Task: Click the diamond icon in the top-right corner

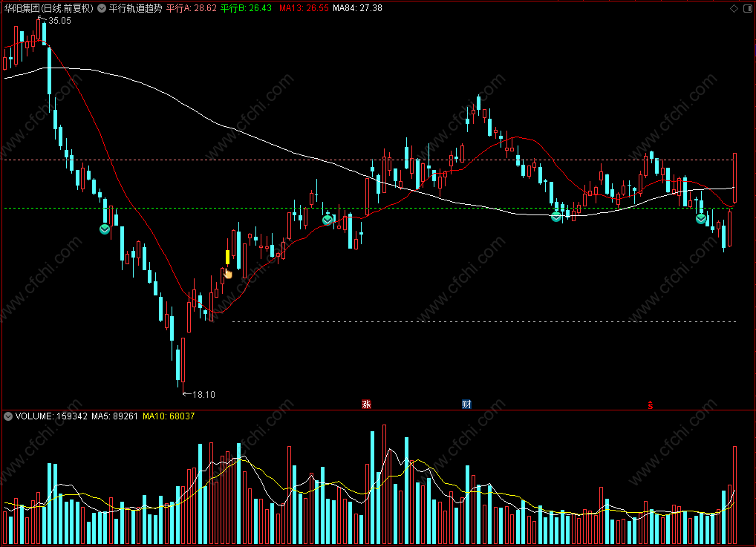Action: click(734, 9)
